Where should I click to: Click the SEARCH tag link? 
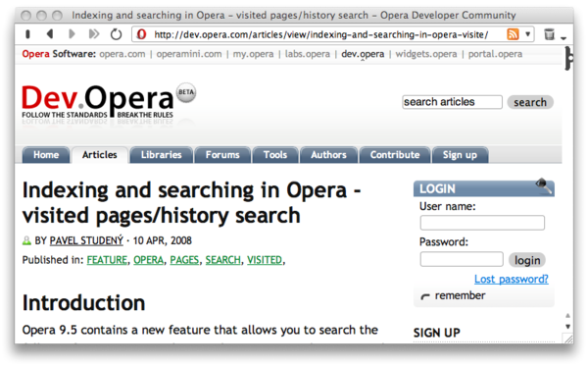pos(223,260)
